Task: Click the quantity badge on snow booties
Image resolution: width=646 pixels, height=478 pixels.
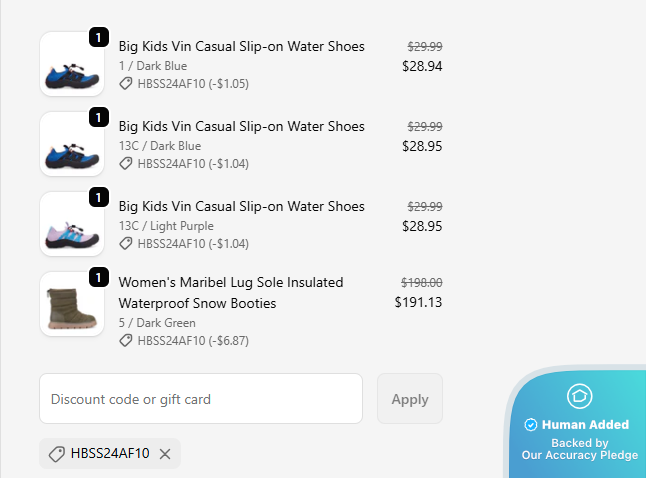Action: pos(97,278)
